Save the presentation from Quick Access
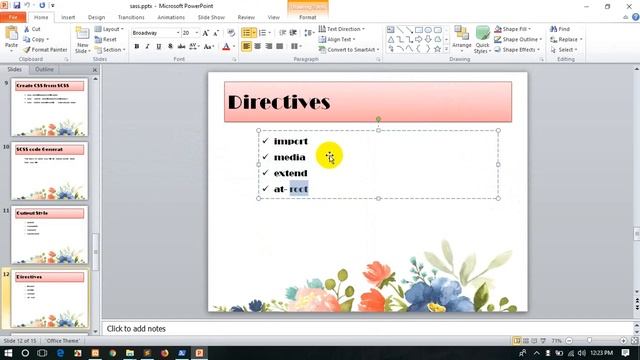This screenshot has height=360, width=640. click(17, 6)
